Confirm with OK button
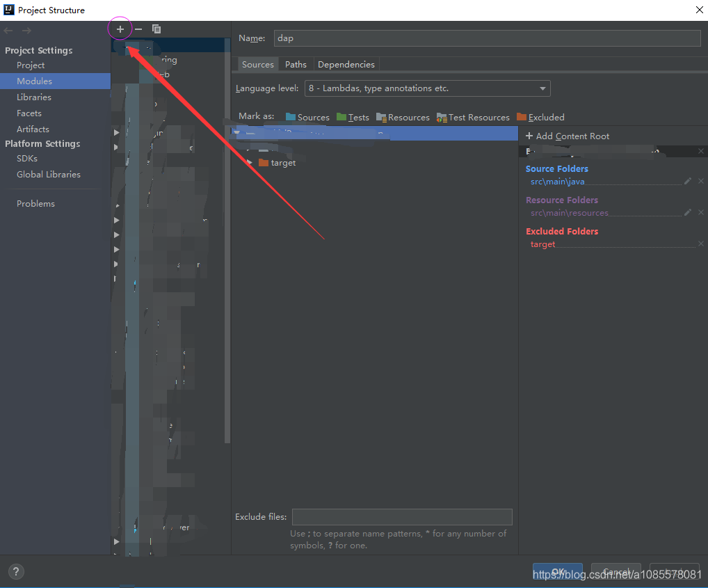Screen dimensions: 708x588 click(558, 572)
